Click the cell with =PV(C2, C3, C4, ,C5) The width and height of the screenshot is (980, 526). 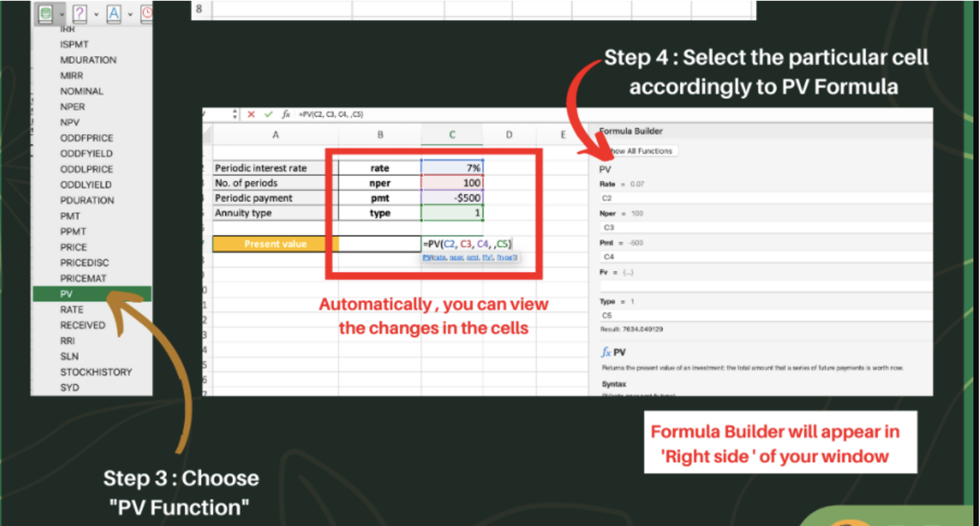(x=467, y=244)
